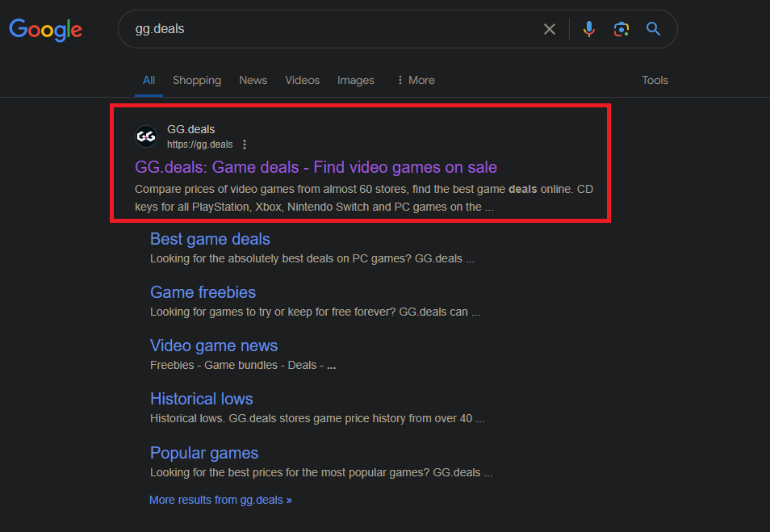Open the Historical lows sitelink
770x532 pixels.
coord(201,398)
